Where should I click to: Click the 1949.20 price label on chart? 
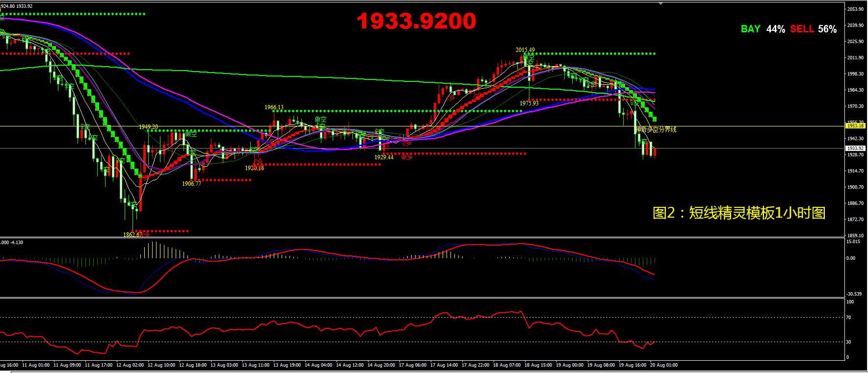[148, 126]
